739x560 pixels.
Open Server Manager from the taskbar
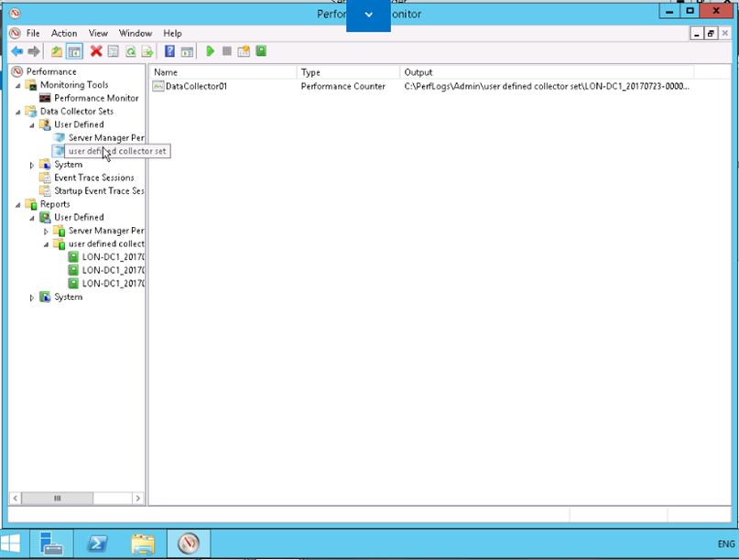(x=51, y=543)
